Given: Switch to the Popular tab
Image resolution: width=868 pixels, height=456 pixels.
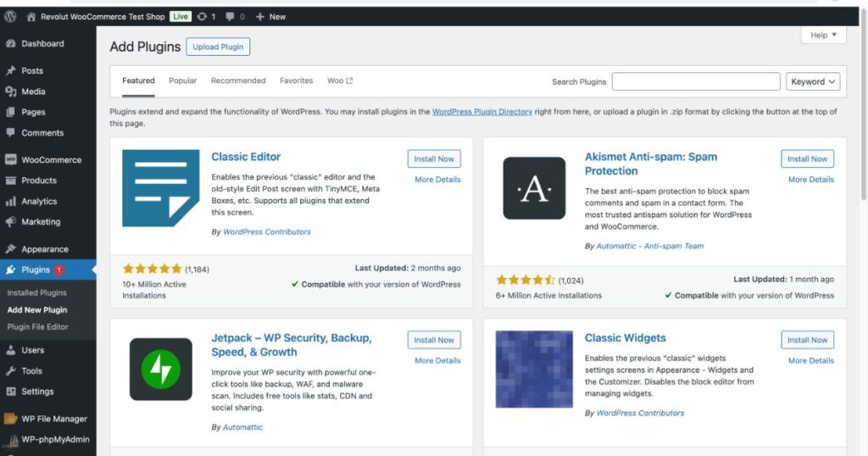Looking at the screenshot, I should 183,81.
